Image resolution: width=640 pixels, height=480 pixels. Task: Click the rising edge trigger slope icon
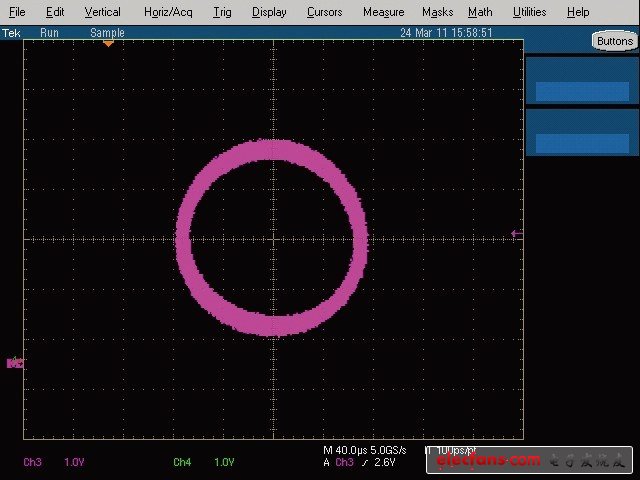pos(365,463)
